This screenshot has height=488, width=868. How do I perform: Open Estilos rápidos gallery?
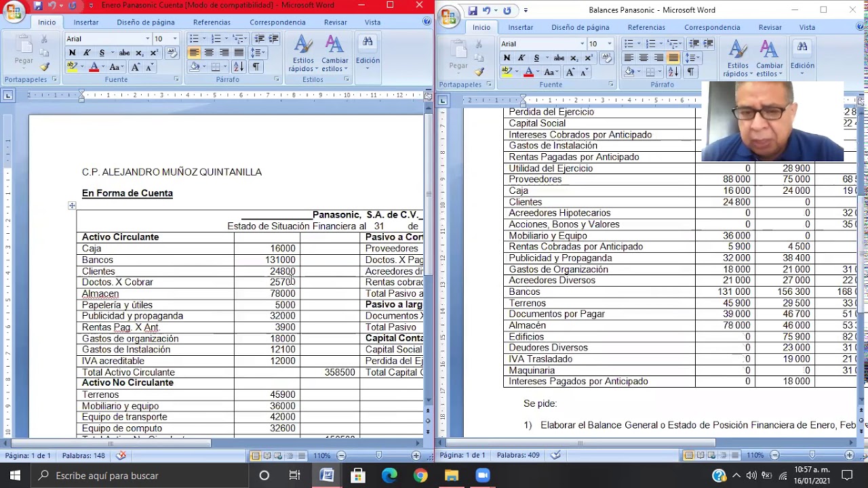(302, 54)
